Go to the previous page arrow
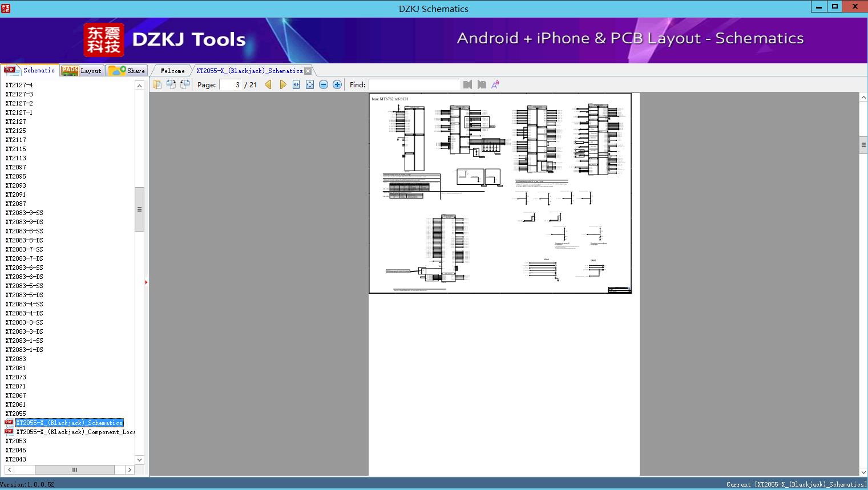The image size is (868, 490). click(x=268, y=84)
